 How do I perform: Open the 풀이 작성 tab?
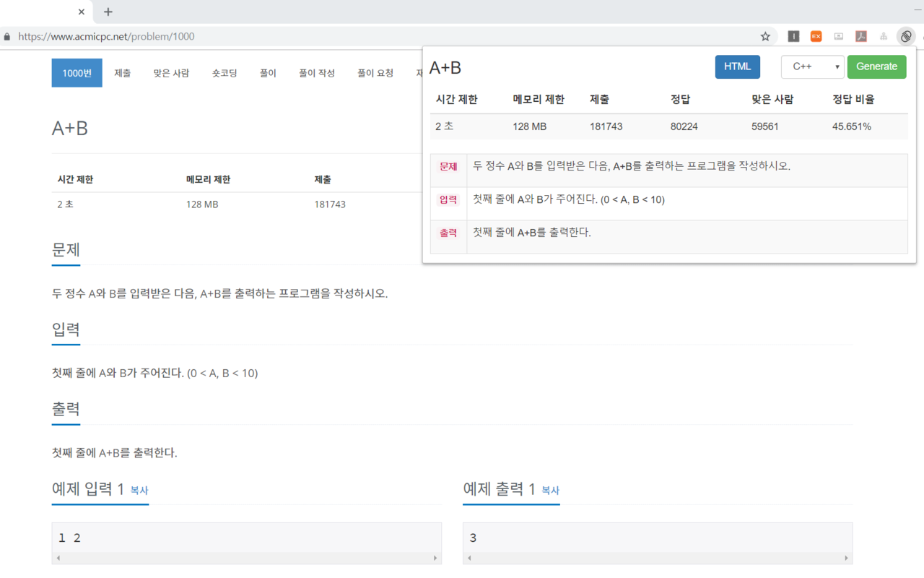point(317,73)
